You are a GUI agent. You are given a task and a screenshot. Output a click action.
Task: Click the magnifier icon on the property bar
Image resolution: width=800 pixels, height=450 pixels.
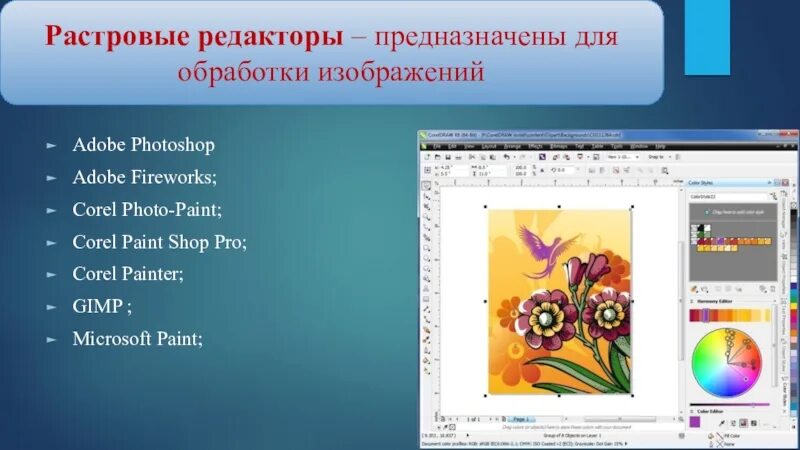pos(665,170)
